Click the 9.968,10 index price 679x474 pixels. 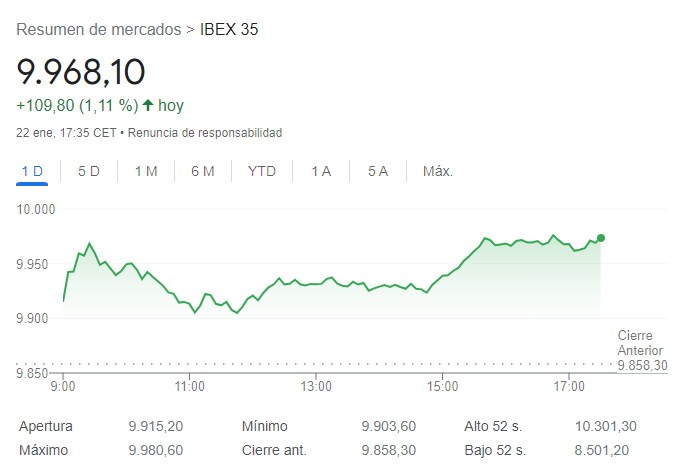coord(81,72)
